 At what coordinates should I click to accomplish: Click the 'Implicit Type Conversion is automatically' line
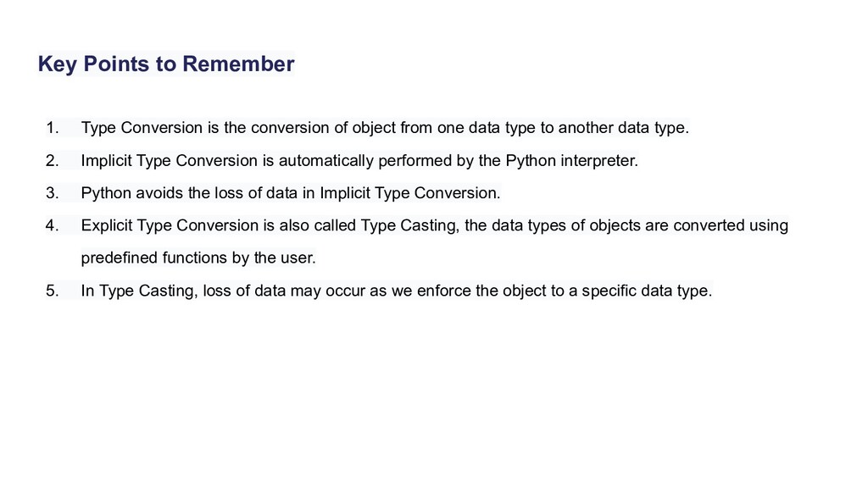(359, 160)
